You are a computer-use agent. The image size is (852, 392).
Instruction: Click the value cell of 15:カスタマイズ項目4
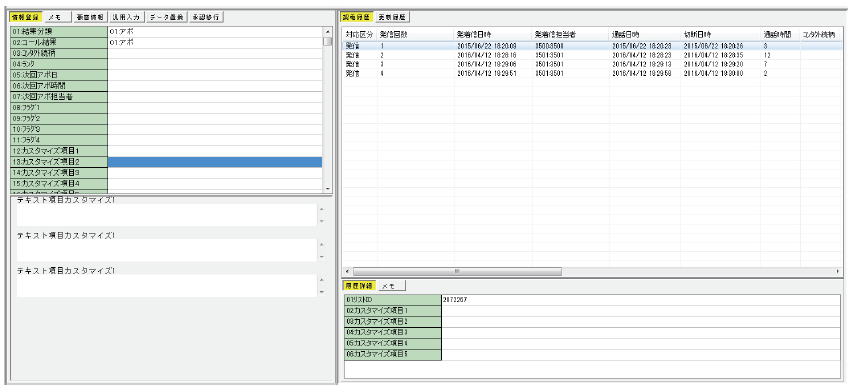tap(215, 184)
